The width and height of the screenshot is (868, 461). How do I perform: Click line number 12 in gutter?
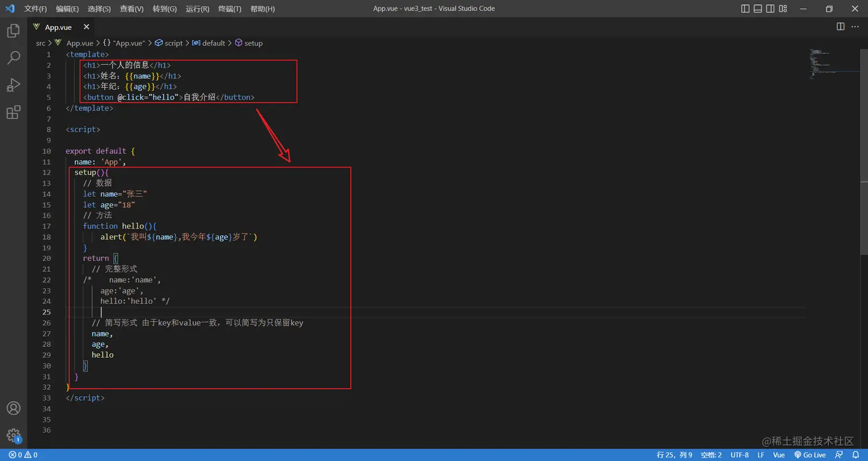(x=46, y=172)
